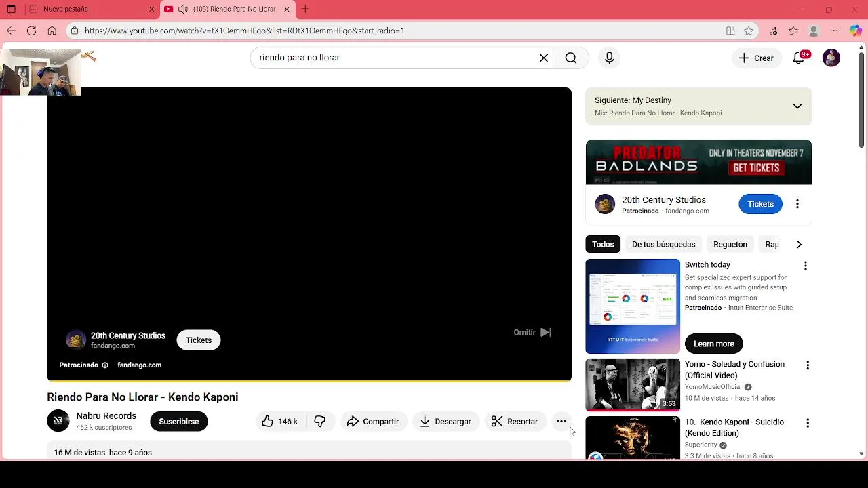This screenshot has height=488, width=868.
Task: Open the YouTube account avatar menu
Action: coord(831,58)
